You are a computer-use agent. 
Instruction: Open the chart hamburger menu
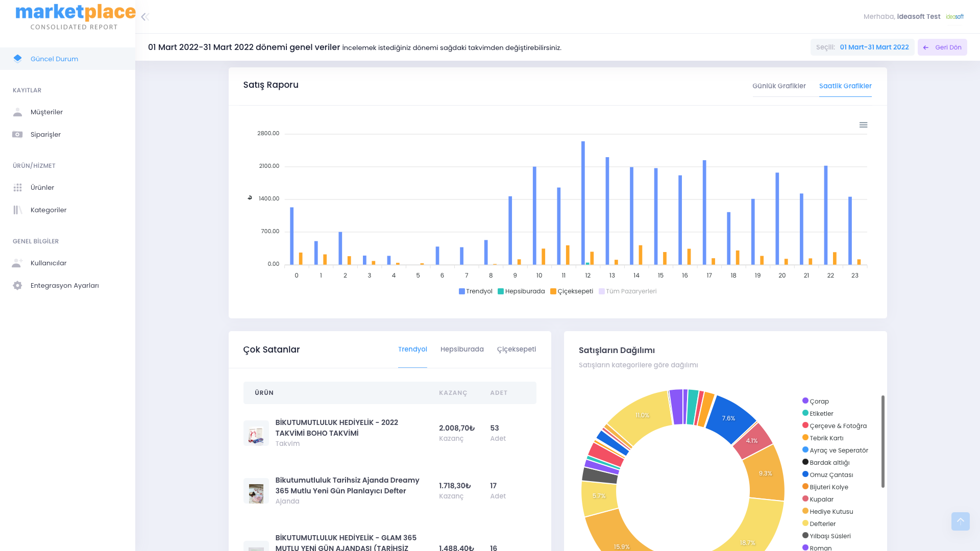(x=863, y=125)
